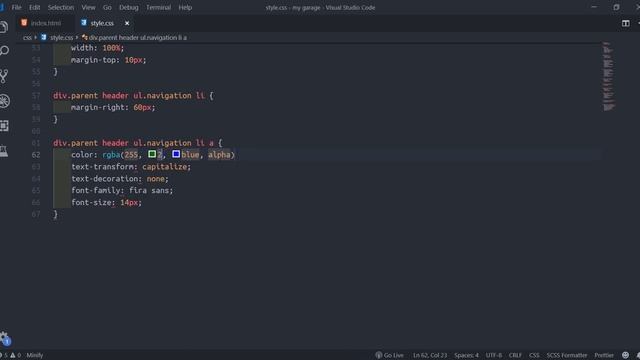Click 'rgba' function name on line 62
This screenshot has height=360, width=640.
(x=111, y=155)
